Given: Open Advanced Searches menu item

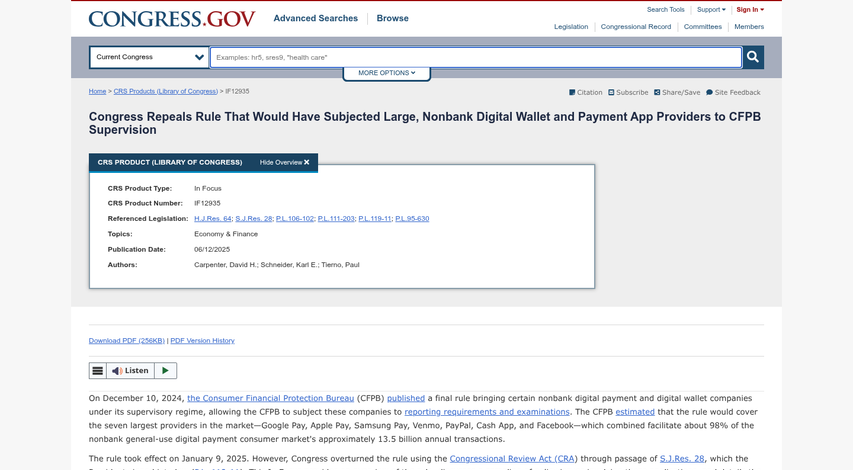Looking at the screenshot, I should (316, 18).
